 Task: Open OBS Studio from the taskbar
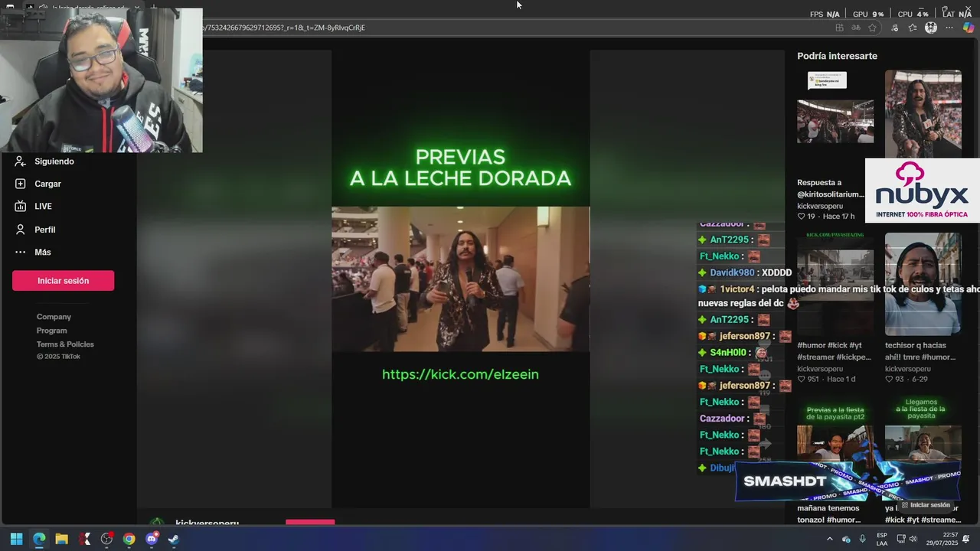106,539
